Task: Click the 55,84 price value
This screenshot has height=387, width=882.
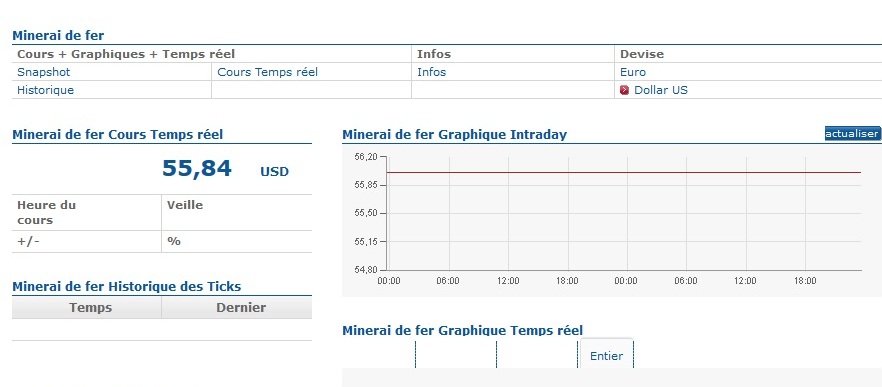Action: pyautogui.click(x=197, y=168)
